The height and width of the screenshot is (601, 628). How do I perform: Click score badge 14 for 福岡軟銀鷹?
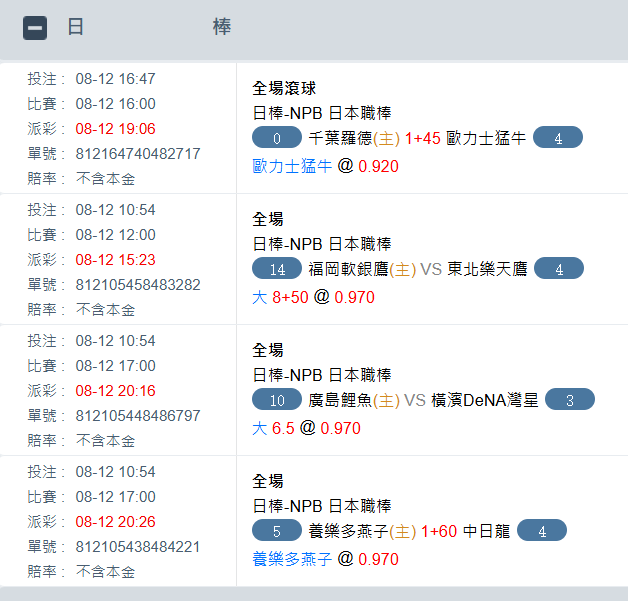[277, 269]
